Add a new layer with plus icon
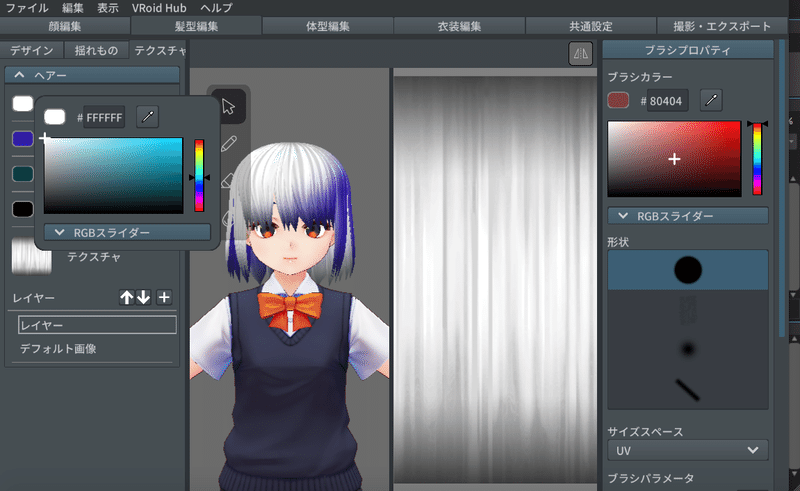Screen dimensions: 800x491 coord(164,297)
